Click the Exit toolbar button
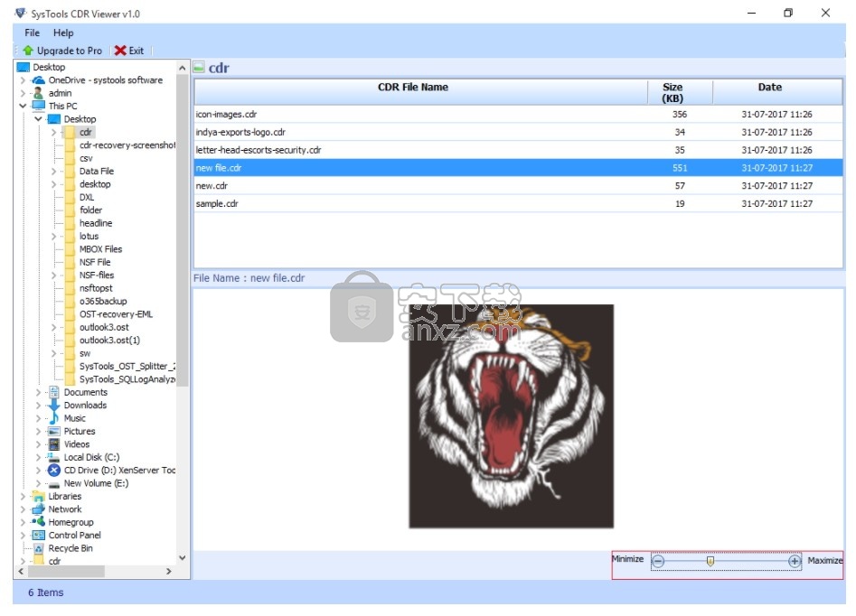 click(x=129, y=51)
